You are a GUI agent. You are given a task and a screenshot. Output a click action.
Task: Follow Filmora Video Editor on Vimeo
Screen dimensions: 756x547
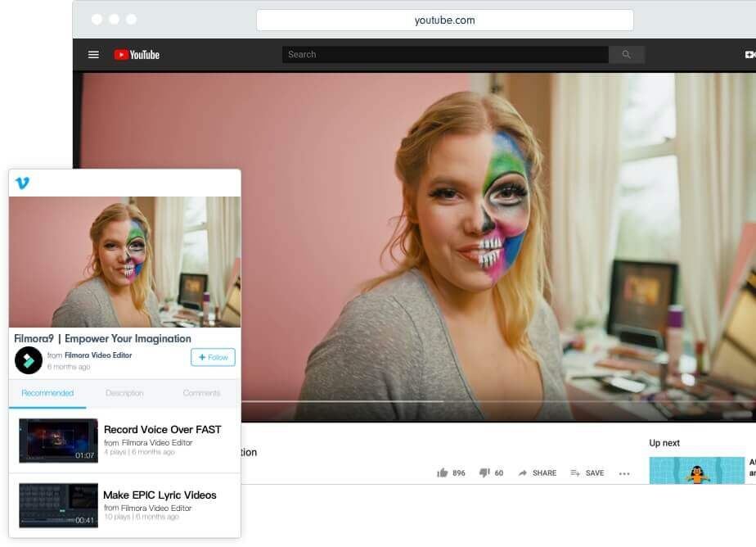[x=213, y=357]
